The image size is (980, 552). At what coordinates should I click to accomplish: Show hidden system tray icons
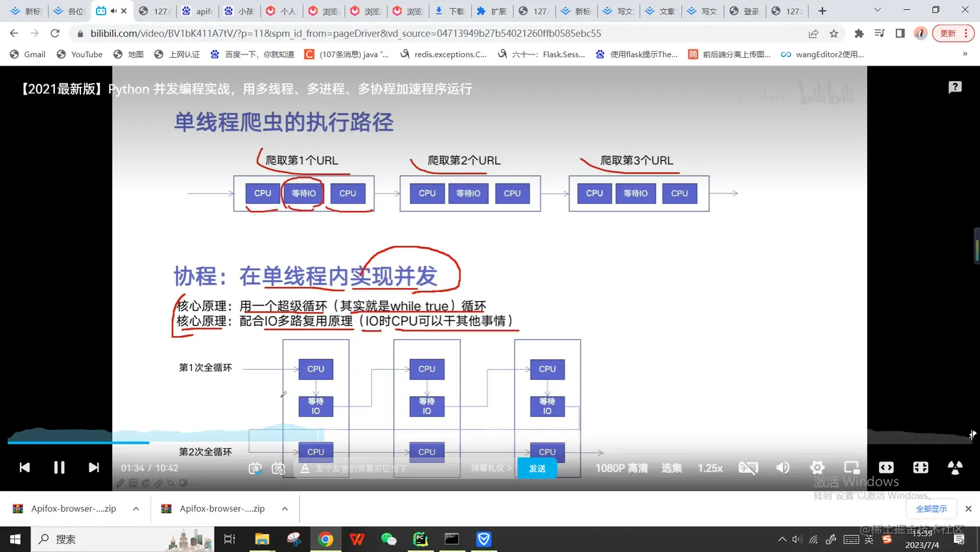(782, 539)
